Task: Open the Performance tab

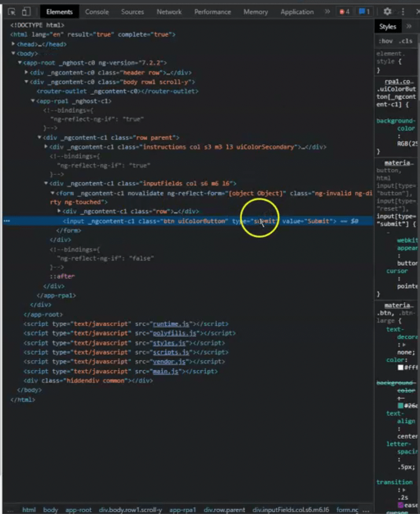Action: 212,12
